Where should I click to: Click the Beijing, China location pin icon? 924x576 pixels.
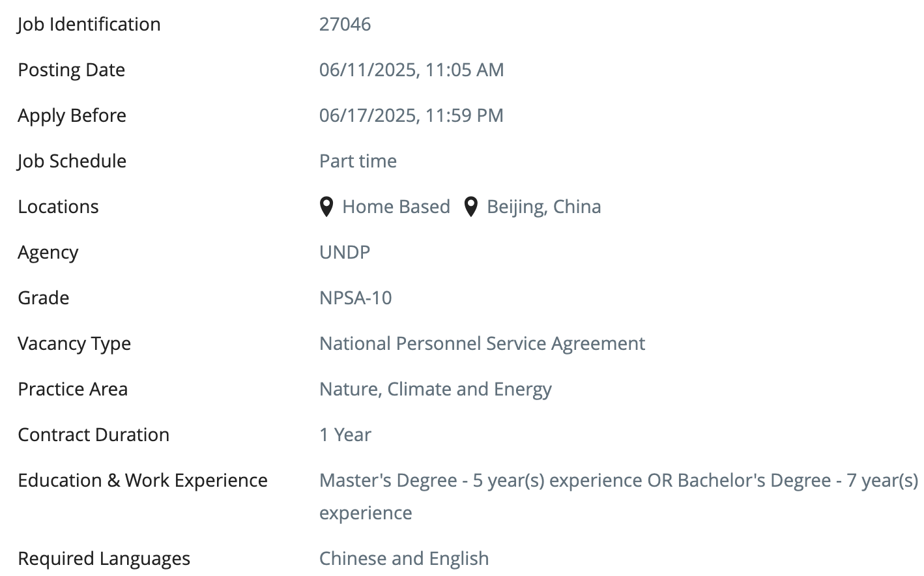point(470,207)
